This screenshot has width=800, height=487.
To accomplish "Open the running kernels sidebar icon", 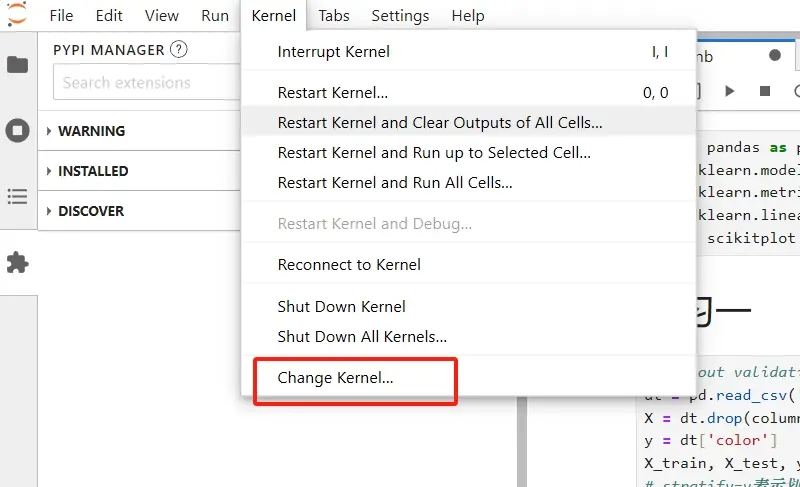I will point(18,130).
